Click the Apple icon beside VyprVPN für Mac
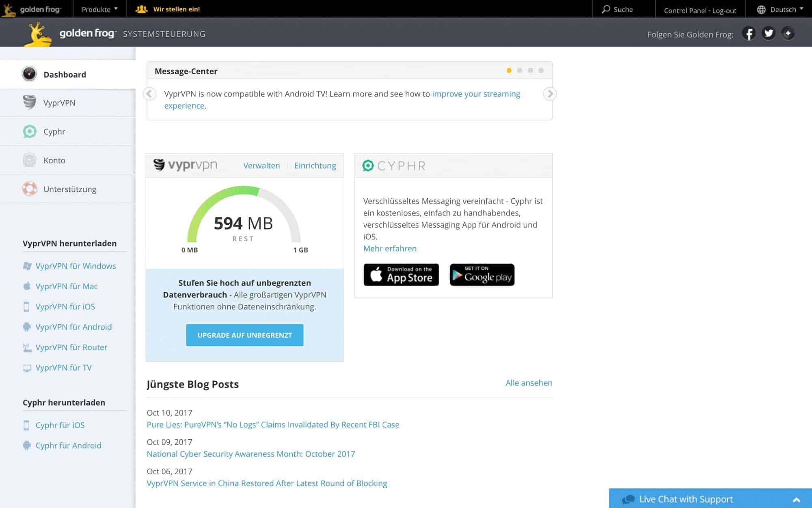This screenshot has height=508, width=812. pyautogui.click(x=27, y=286)
